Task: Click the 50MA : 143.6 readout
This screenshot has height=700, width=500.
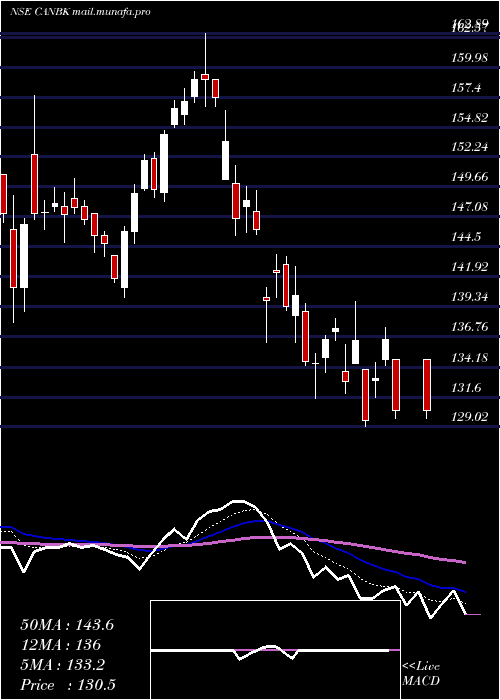Action: point(67,625)
